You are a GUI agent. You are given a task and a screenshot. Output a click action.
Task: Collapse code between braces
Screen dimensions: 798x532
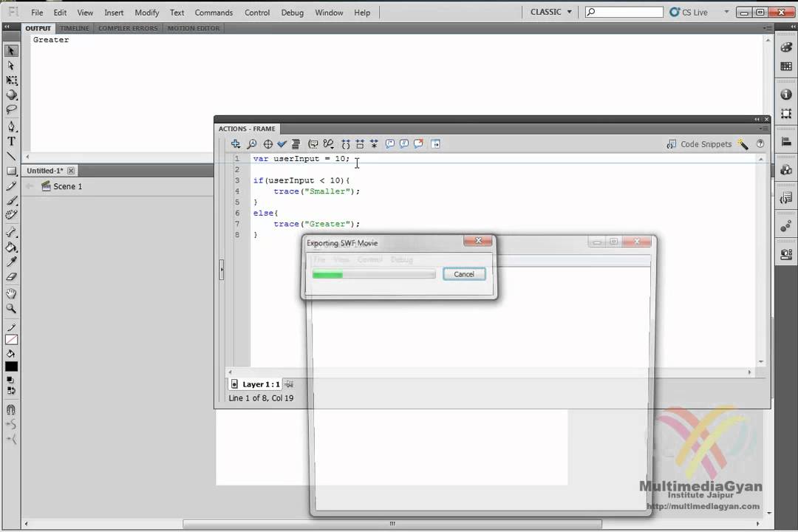346,144
